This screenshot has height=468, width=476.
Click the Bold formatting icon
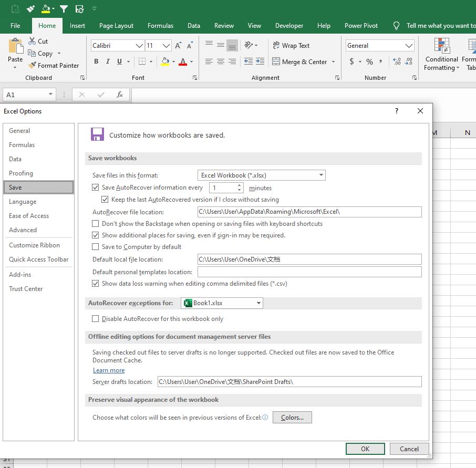(96, 61)
